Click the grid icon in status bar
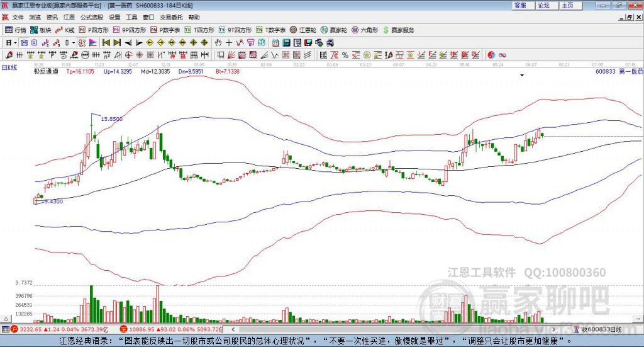This screenshot has width=644, height=347. point(5,329)
